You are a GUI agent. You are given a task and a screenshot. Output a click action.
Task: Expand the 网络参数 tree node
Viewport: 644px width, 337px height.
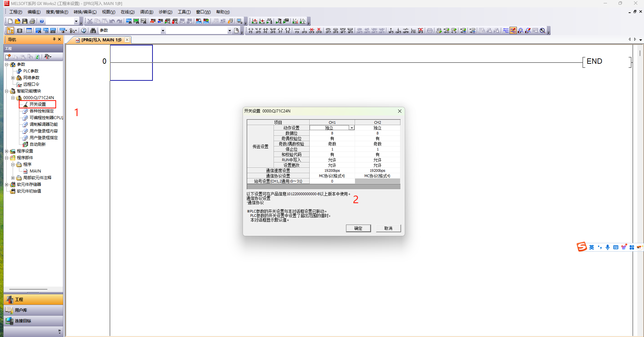13,78
